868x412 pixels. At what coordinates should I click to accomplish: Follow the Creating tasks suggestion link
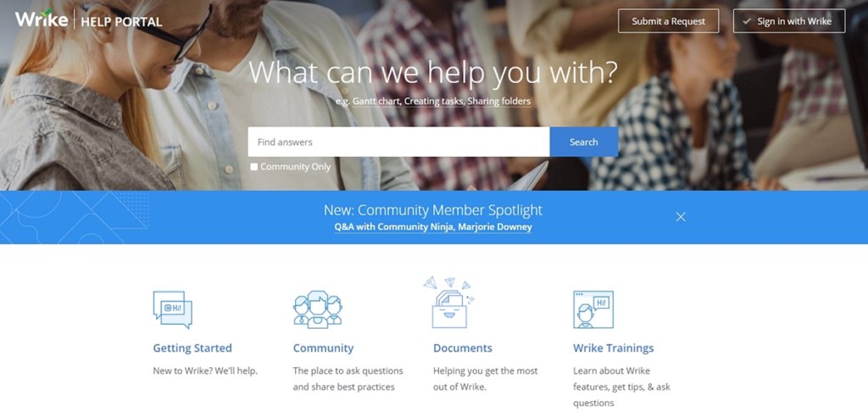[434, 102]
